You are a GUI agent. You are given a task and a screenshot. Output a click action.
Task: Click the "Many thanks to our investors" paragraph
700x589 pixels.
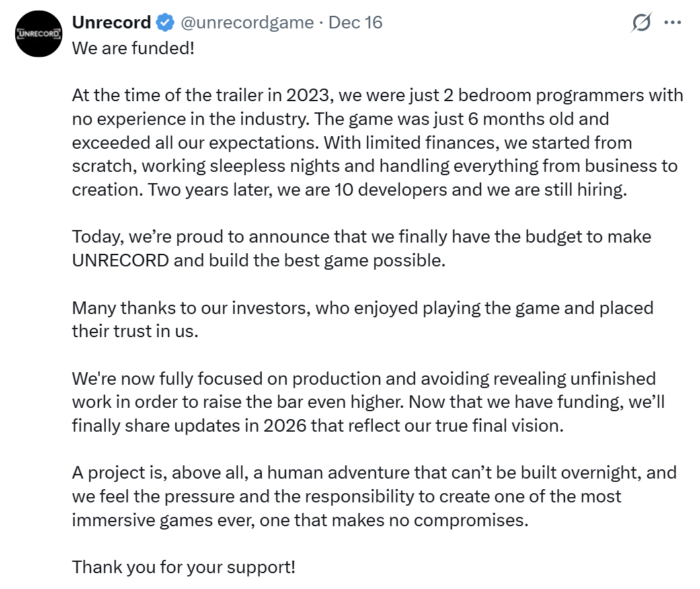362,319
